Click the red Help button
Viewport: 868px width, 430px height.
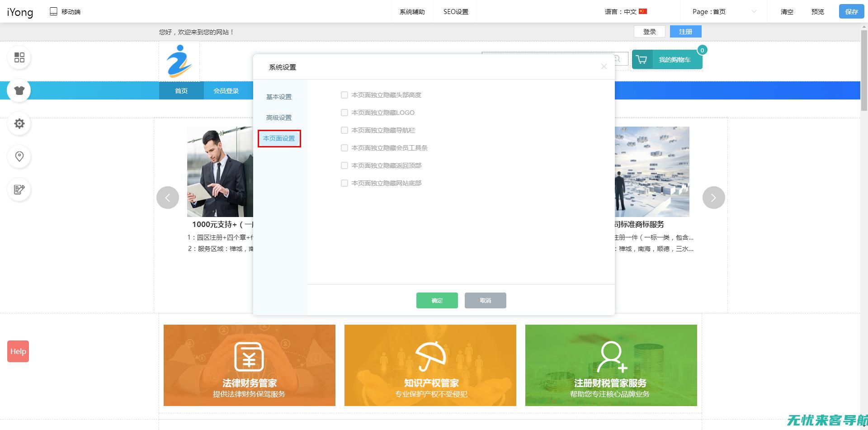click(x=18, y=351)
